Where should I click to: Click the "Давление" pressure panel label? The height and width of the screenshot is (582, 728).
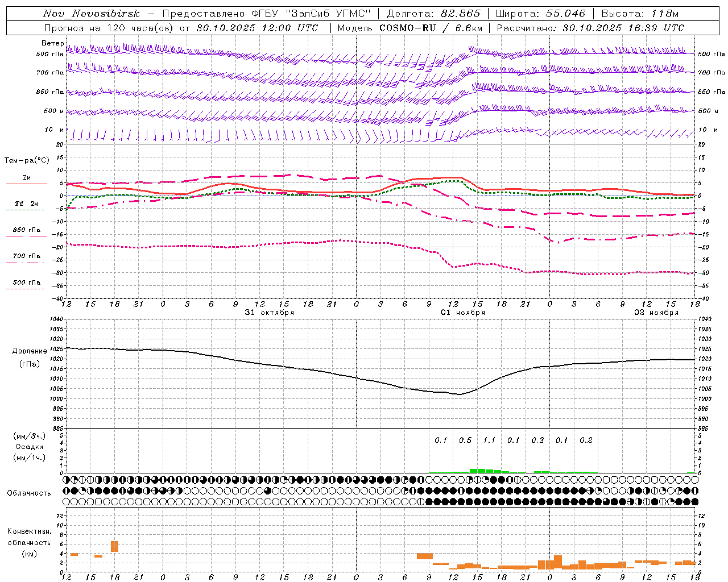[30, 351]
